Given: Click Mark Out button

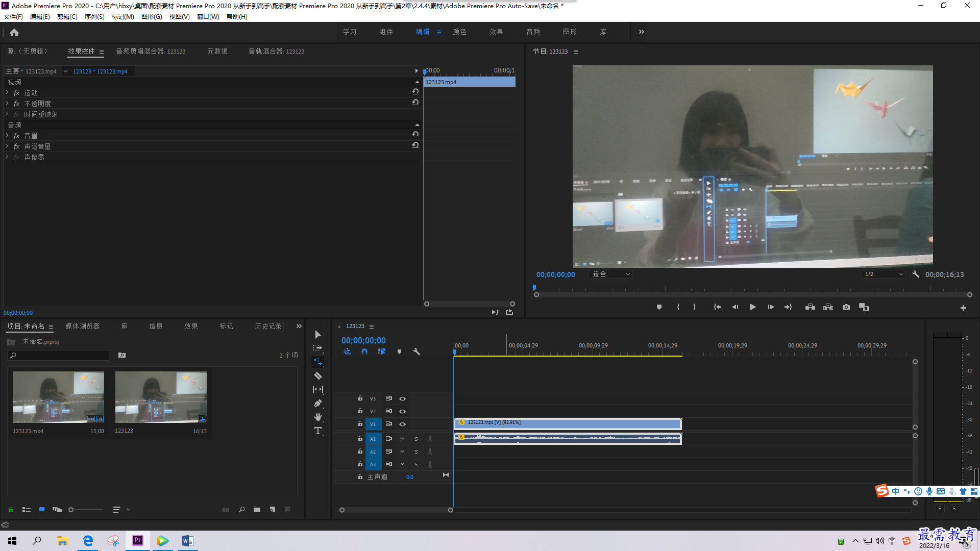Looking at the screenshot, I should 694,307.
